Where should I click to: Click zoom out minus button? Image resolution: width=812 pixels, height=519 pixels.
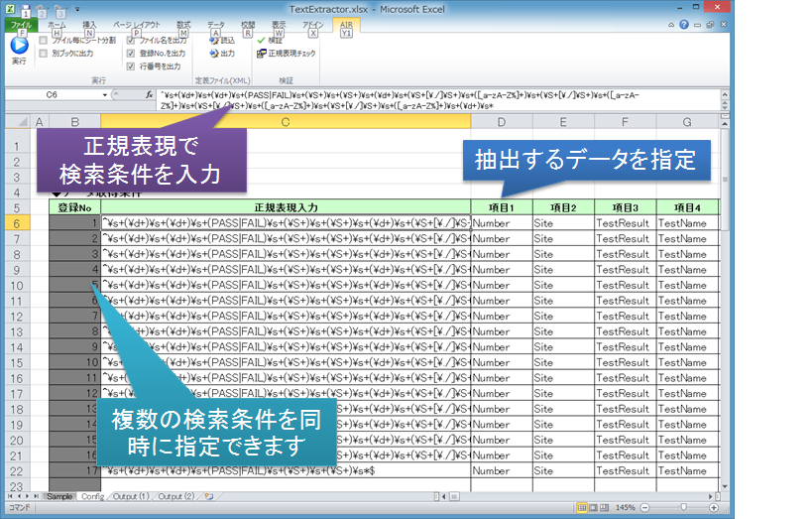(x=644, y=508)
